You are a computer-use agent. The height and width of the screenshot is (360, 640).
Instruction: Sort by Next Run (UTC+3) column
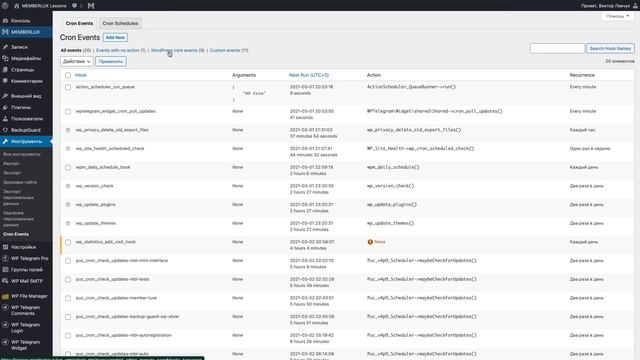click(x=309, y=75)
